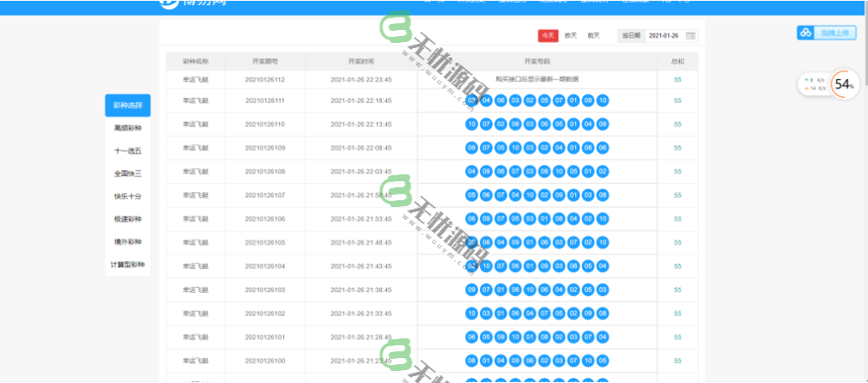Select issue number 20210126107
Viewport: 868px width, 383px height.
point(264,196)
